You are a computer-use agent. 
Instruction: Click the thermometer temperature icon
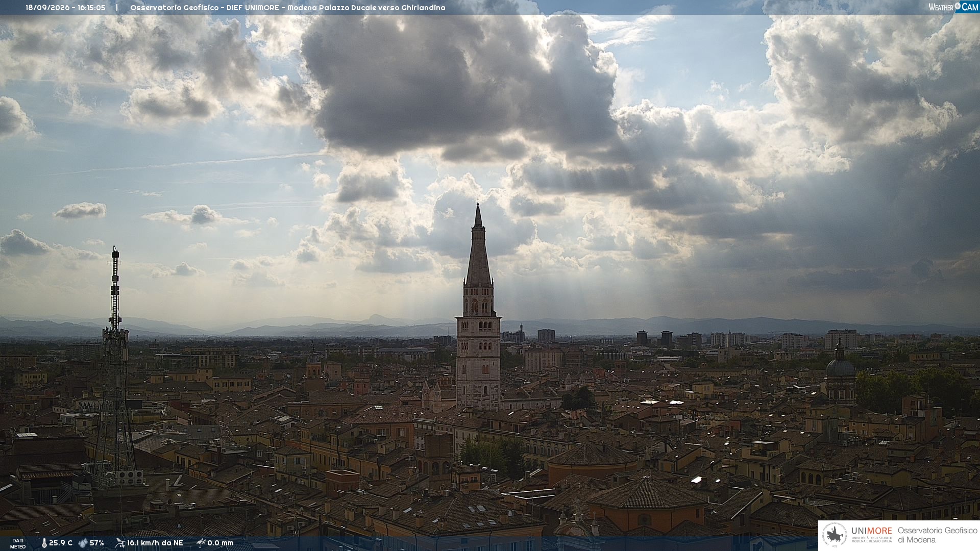(44, 543)
